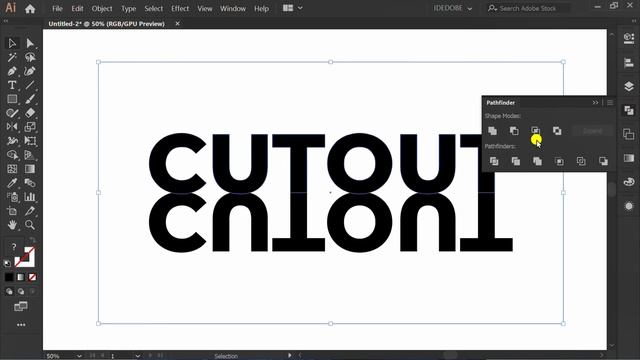640x360 pixels.
Task: Go to the Home screen
Action: [x=30, y=9]
